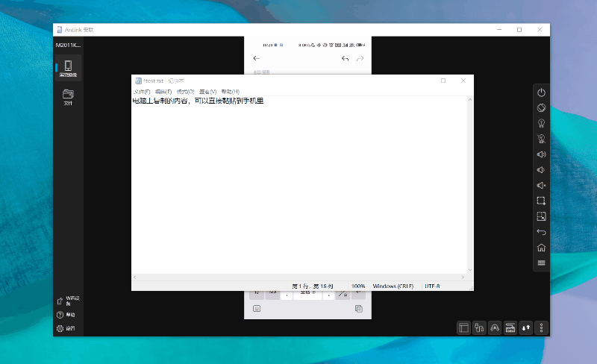This screenshot has width=597, height=364.
Task: Go to Android home screen with house icon
Action: 541,248
